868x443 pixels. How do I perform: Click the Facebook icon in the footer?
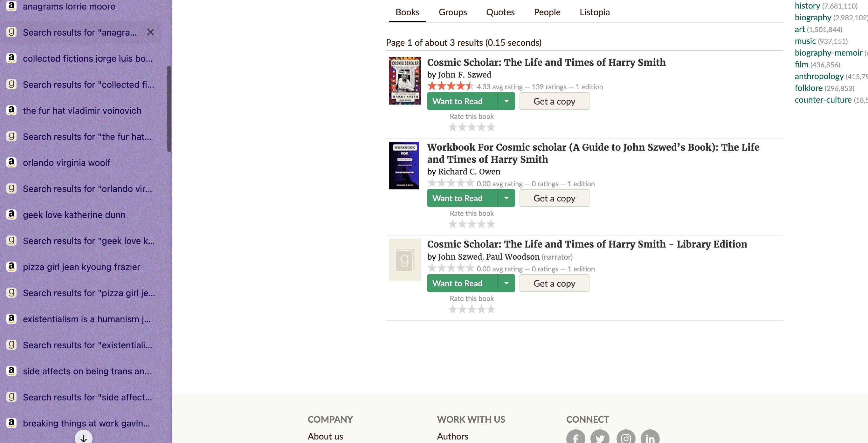click(575, 438)
